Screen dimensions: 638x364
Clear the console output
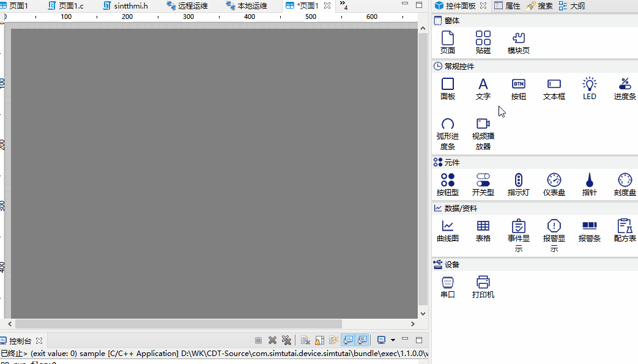tap(304, 340)
